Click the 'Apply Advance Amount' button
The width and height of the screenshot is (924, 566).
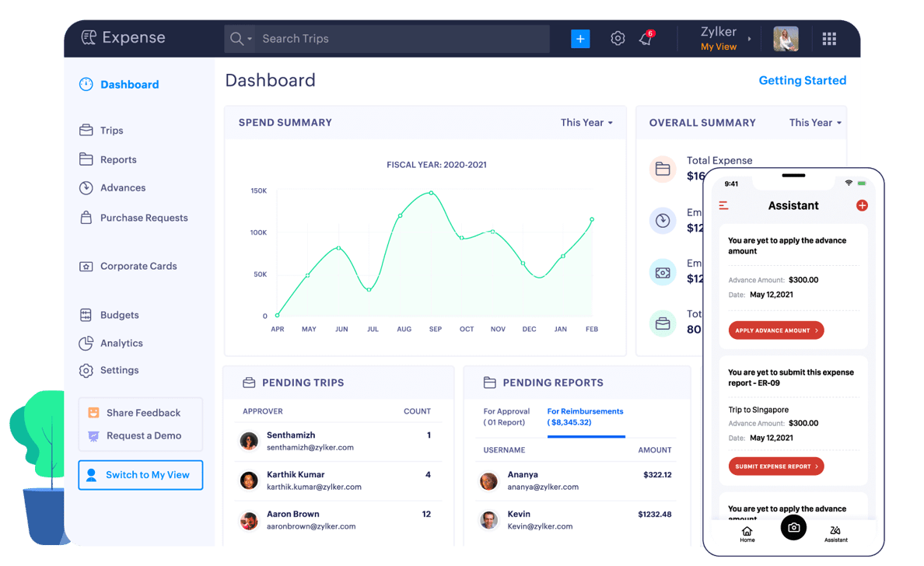[x=775, y=330]
